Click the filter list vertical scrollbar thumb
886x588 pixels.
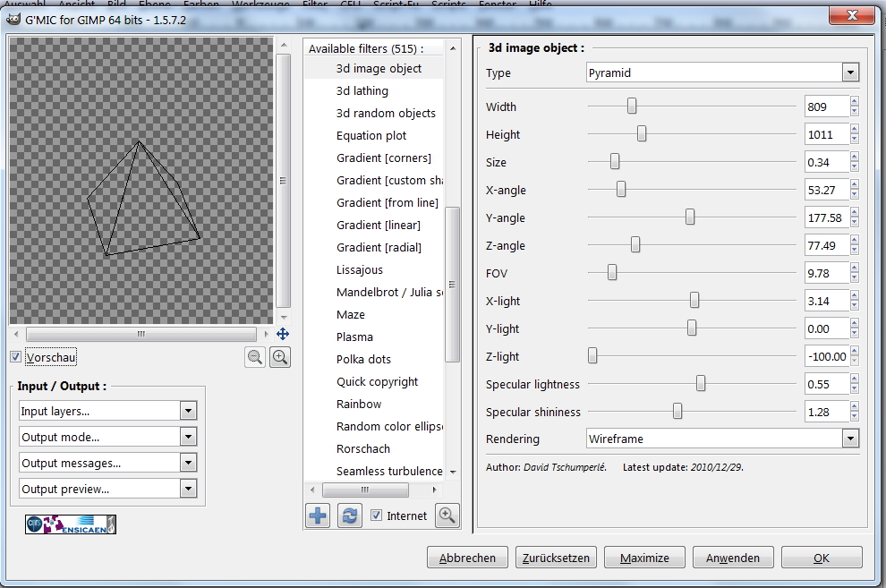click(x=452, y=284)
